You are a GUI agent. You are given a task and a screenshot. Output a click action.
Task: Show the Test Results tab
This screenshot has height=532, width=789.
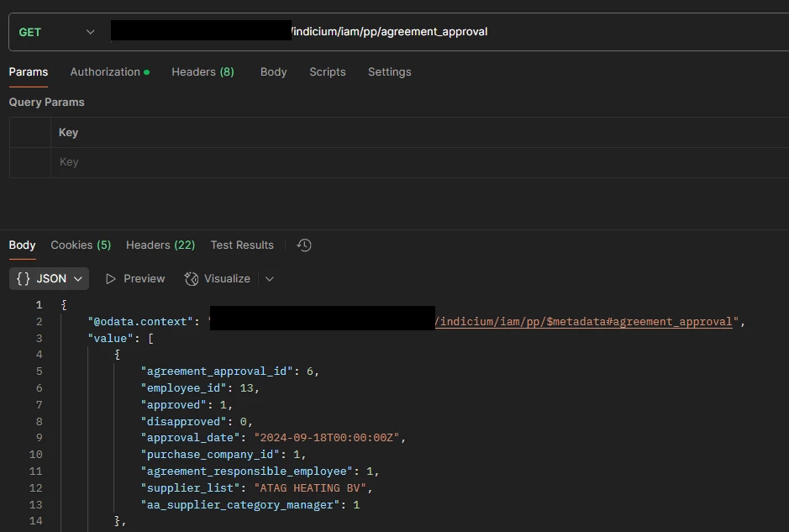[242, 245]
